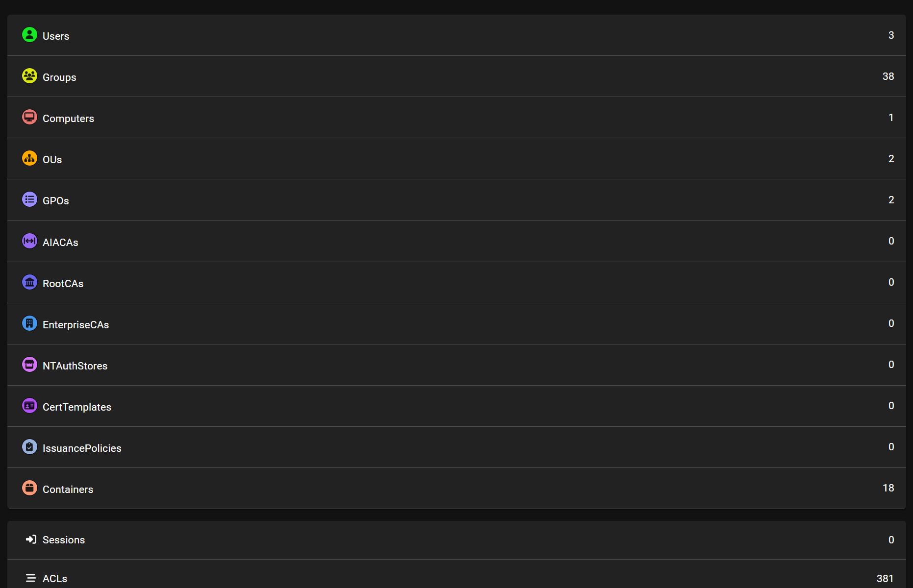The width and height of the screenshot is (913, 588).
Task: Click the green Users icon
Action: coord(29,35)
